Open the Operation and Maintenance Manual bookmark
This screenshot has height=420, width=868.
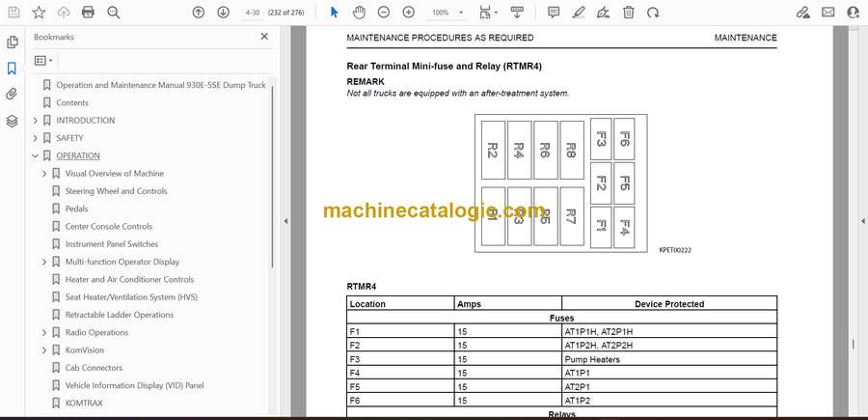[161, 85]
